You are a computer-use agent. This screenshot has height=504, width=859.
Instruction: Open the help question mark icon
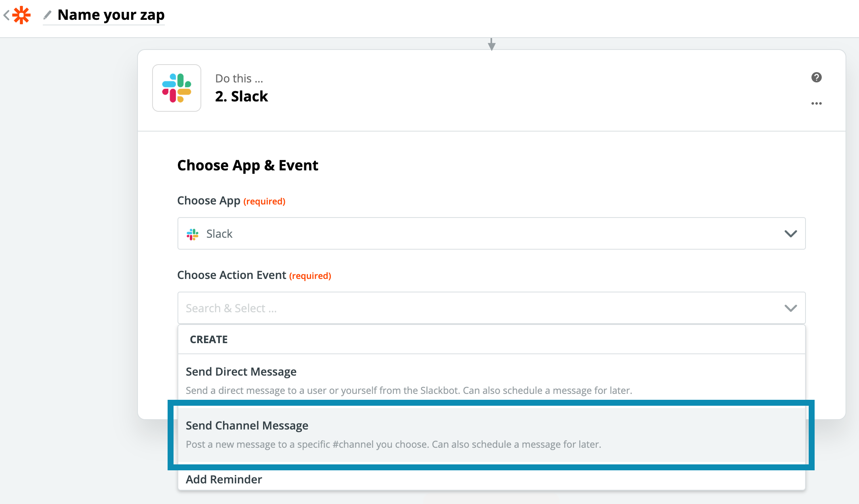[x=816, y=77]
